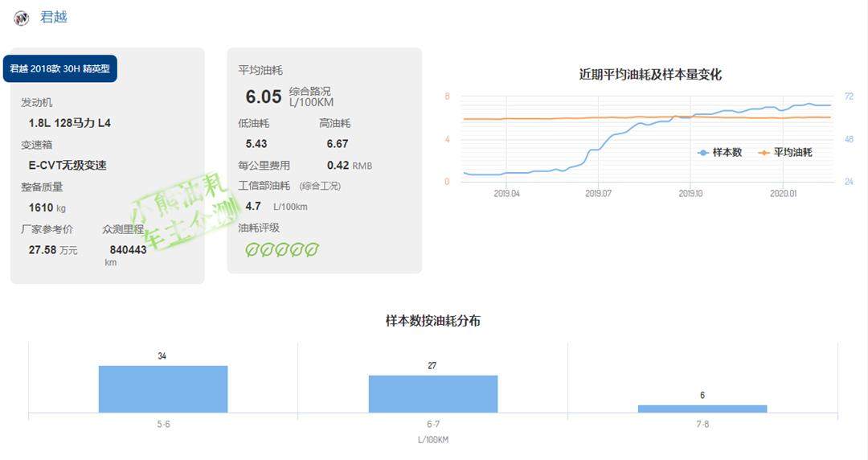Open the 君越 model link

(54, 17)
